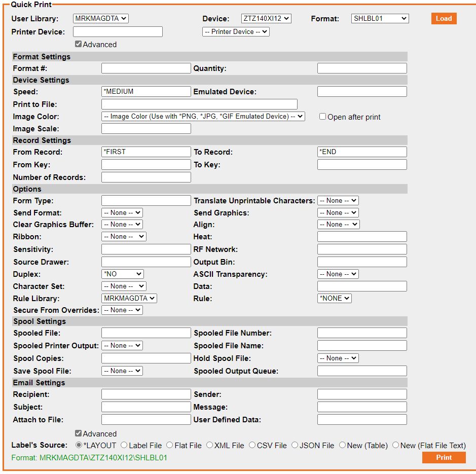476x474 pixels.
Task: Click the orange Load button
Action: pyautogui.click(x=444, y=19)
